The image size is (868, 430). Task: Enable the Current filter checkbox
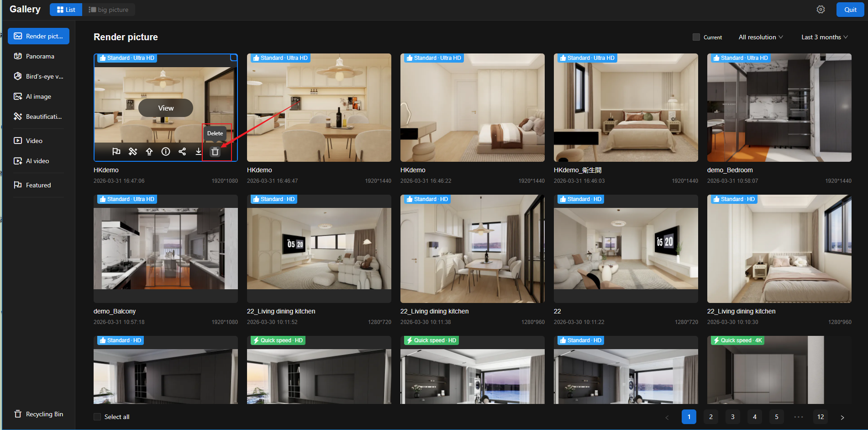(696, 37)
